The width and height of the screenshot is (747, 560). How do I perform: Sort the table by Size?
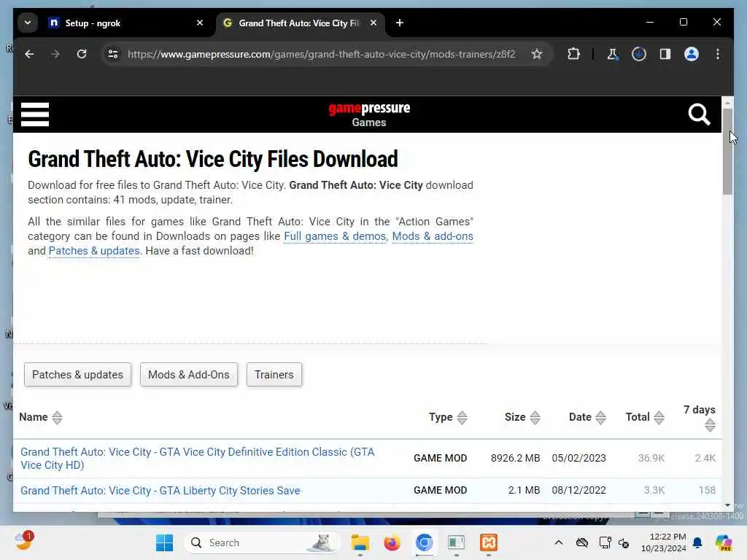(522, 417)
